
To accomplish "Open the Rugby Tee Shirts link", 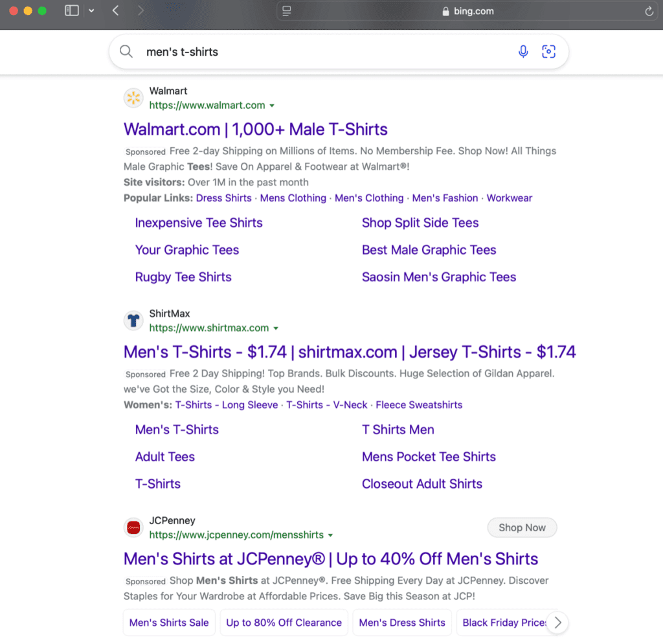I will 183,277.
